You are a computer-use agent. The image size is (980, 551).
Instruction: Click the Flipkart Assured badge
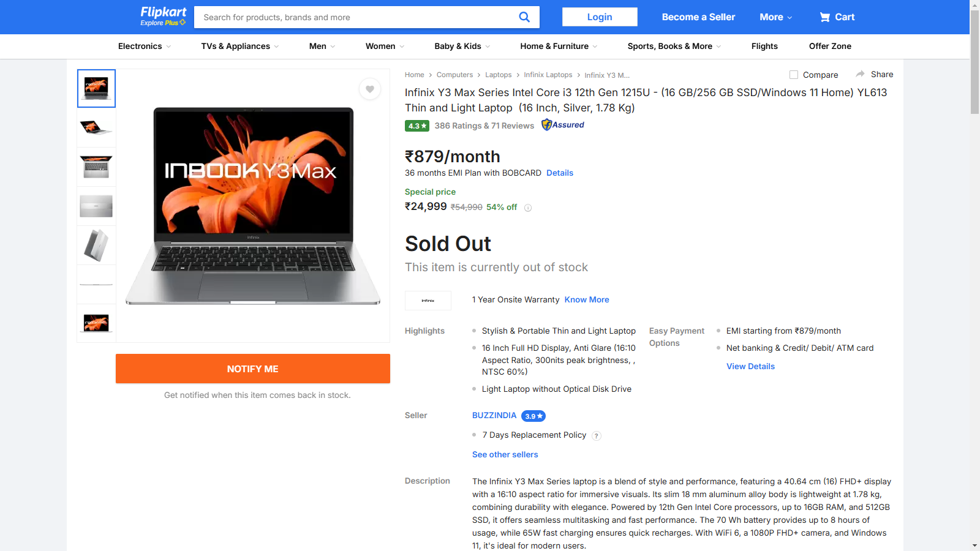click(x=562, y=125)
